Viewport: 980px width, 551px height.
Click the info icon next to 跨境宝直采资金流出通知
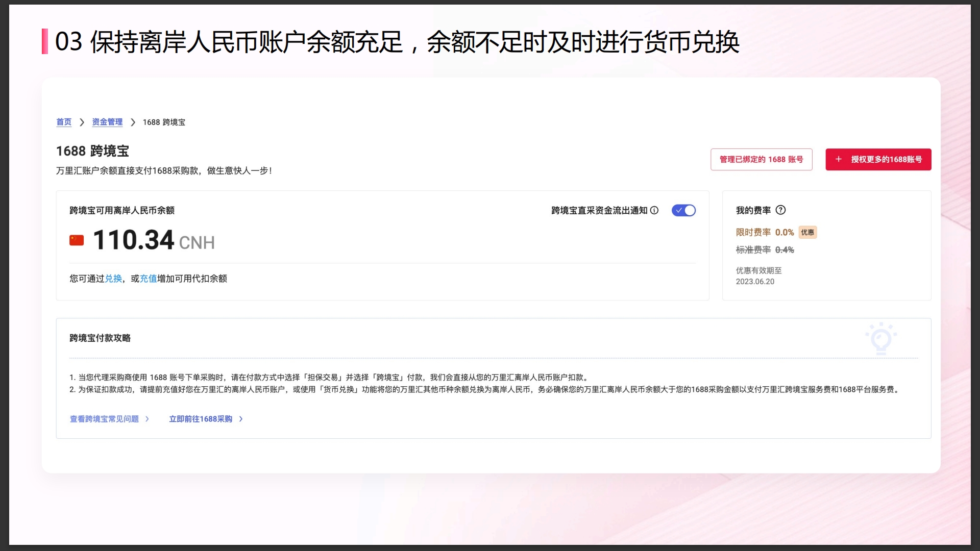coord(655,210)
